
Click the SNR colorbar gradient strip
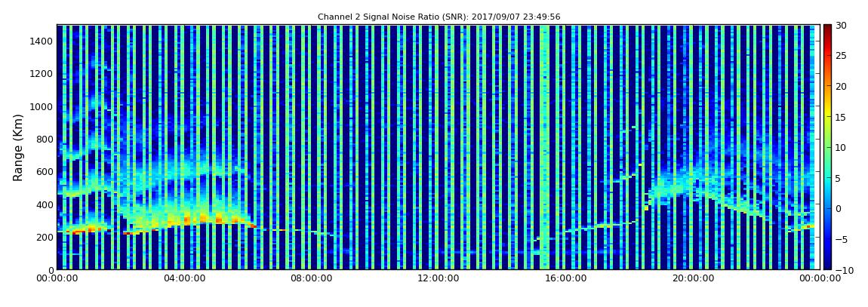[827, 147]
